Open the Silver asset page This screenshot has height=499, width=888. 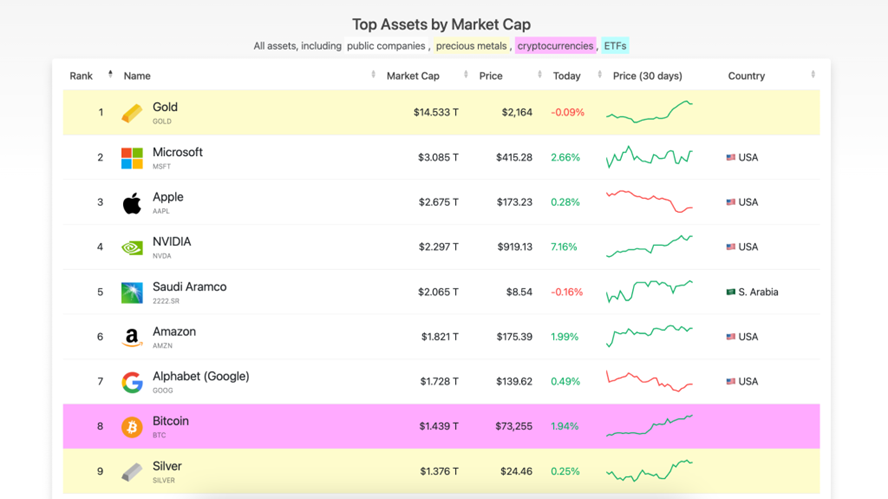(x=167, y=466)
